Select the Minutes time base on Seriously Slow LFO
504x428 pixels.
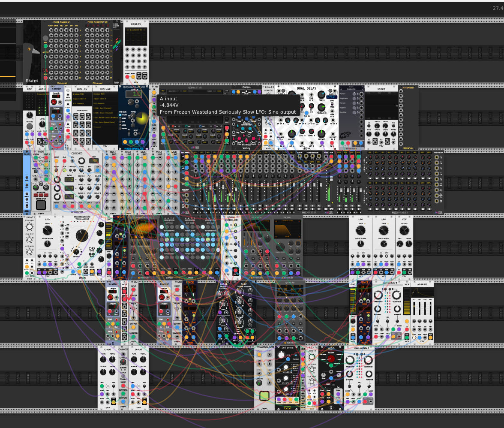point(120,115)
